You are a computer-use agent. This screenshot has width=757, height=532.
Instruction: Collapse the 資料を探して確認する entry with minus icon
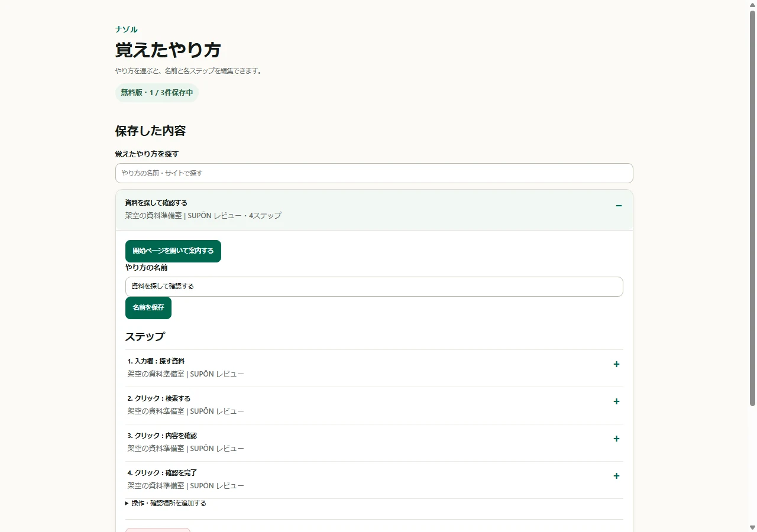click(619, 206)
